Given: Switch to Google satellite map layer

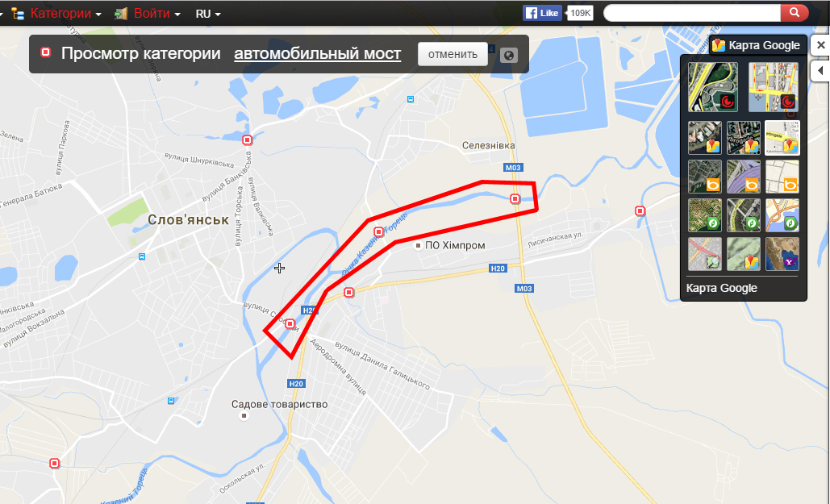Looking at the screenshot, I should click(x=704, y=138).
